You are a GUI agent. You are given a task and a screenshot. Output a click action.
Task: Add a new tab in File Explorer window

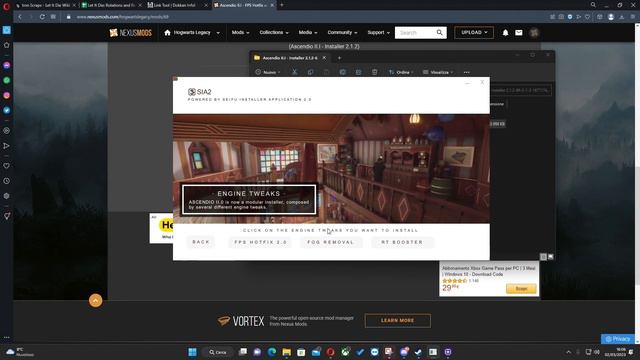339,58
